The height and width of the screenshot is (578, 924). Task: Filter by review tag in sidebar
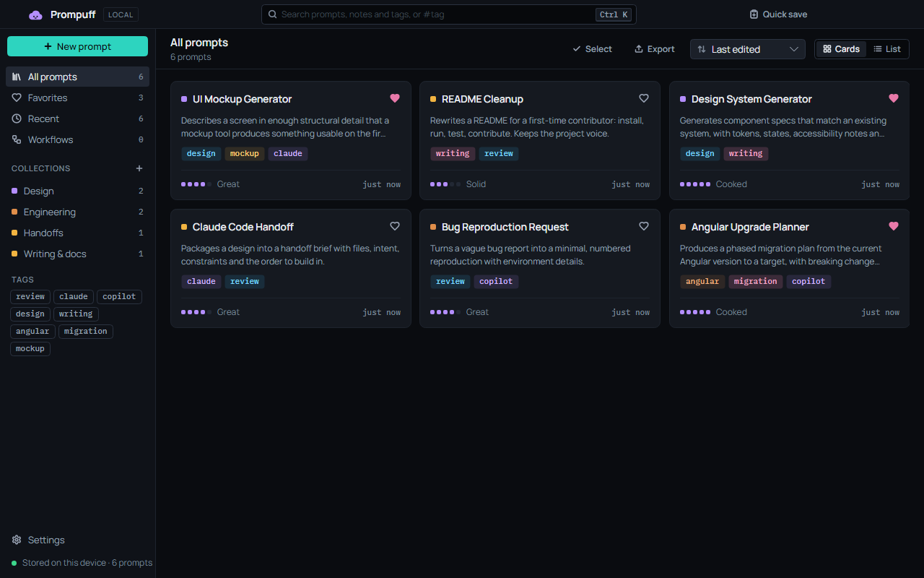pos(30,296)
